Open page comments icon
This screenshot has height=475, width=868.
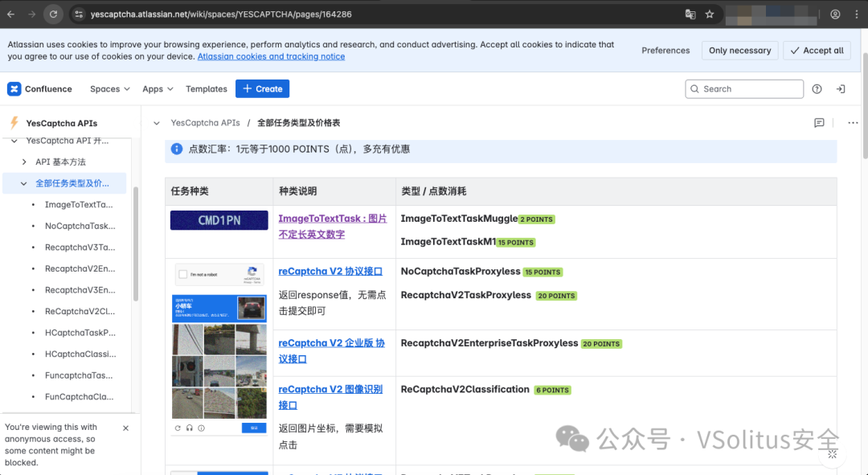pos(819,123)
